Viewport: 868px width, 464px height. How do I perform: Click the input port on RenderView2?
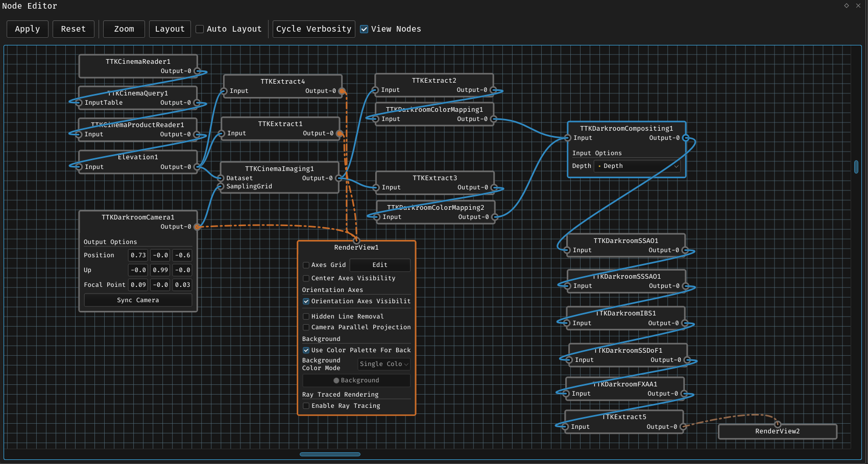point(778,424)
